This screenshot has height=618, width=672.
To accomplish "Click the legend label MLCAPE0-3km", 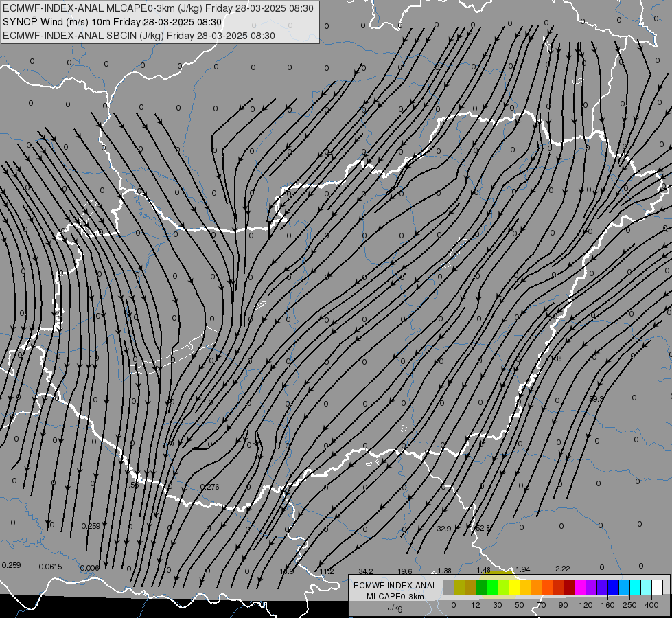I will [x=395, y=597].
